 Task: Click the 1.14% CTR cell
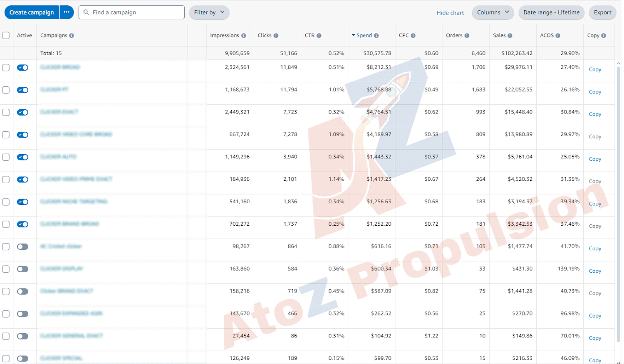click(x=336, y=180)
